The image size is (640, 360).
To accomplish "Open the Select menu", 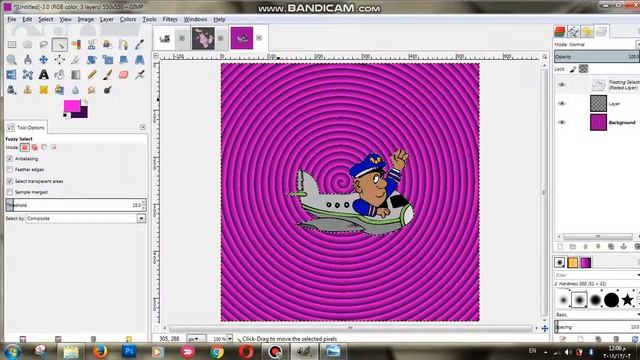I will tap(45, 19).
